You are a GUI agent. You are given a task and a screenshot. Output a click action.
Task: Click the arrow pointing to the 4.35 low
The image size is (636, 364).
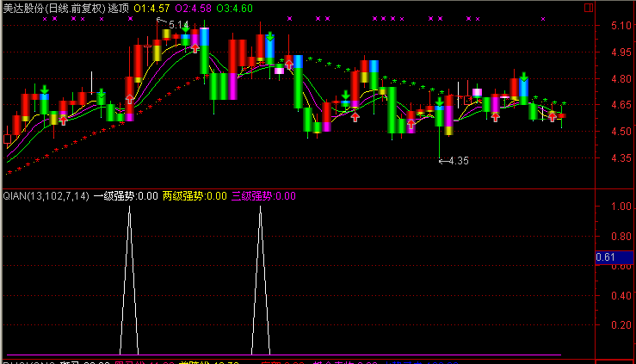(443, 160)
